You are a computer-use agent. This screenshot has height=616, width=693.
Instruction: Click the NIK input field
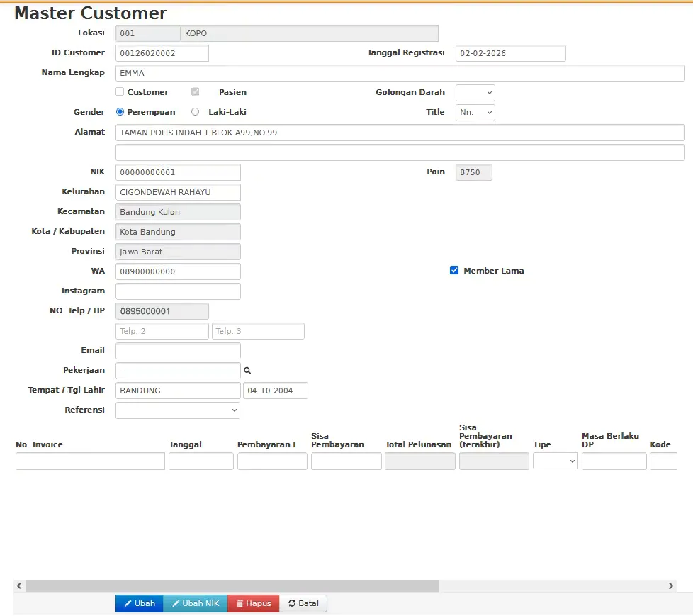tap(178, 172)
